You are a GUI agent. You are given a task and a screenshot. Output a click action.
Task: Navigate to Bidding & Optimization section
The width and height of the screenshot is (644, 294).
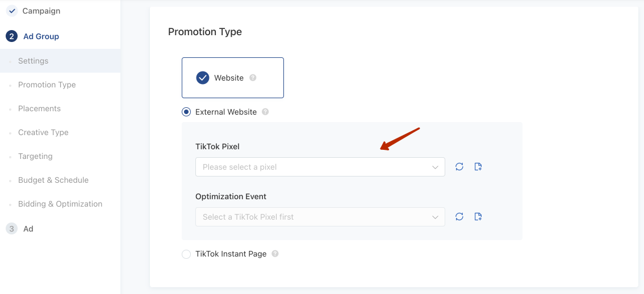pyautogui.click(x=60, y=204)
